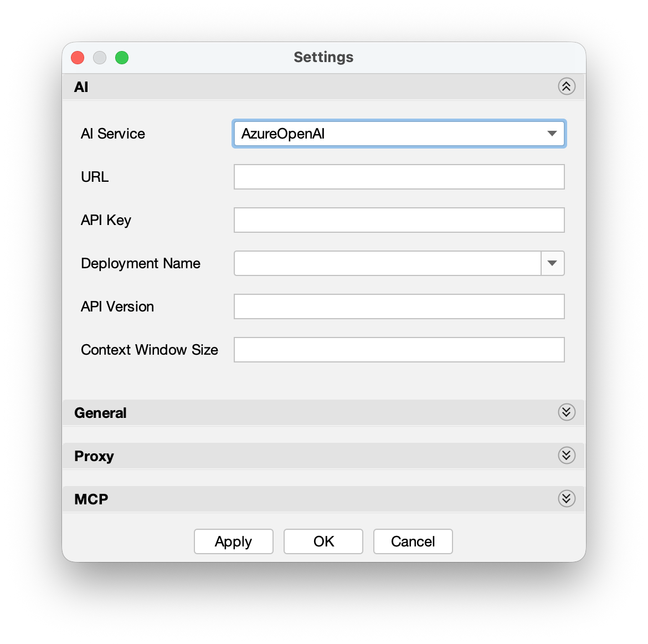Focus the URL text field
Image resolution: width=648 pixels, height=644 pixels.
tap(399, 177)
